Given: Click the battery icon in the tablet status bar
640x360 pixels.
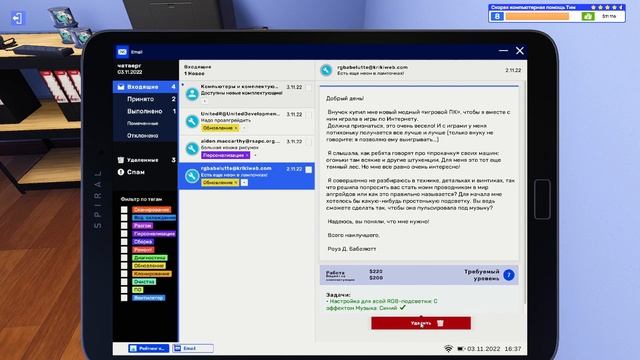Looking at the screenshot, I should 461,349.
